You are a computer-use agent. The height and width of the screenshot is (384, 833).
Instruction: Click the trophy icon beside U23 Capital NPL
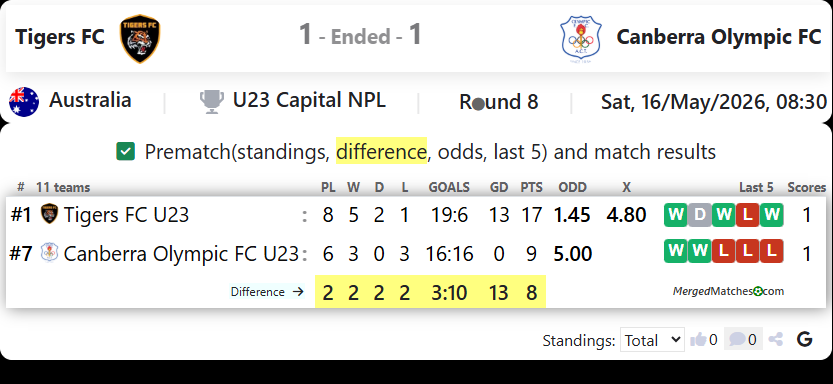coord(212,101)
